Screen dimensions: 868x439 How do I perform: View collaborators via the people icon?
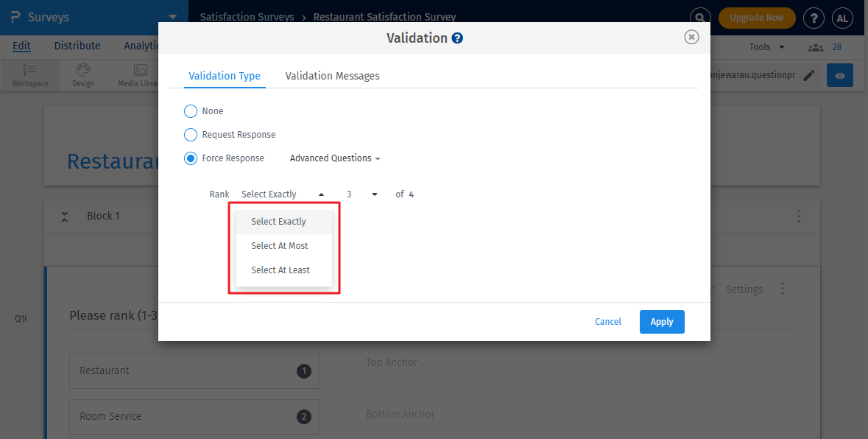815,46
